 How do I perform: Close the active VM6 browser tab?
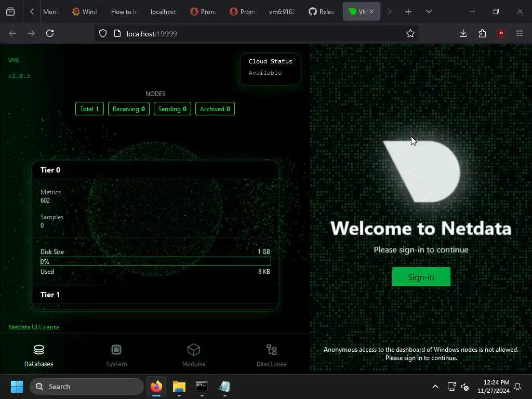point(371,11)
